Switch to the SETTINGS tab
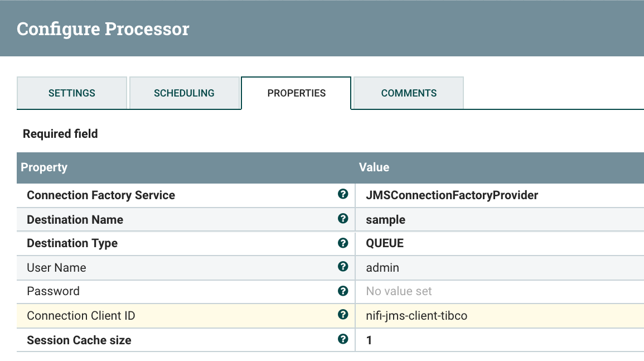 point(72,93)
